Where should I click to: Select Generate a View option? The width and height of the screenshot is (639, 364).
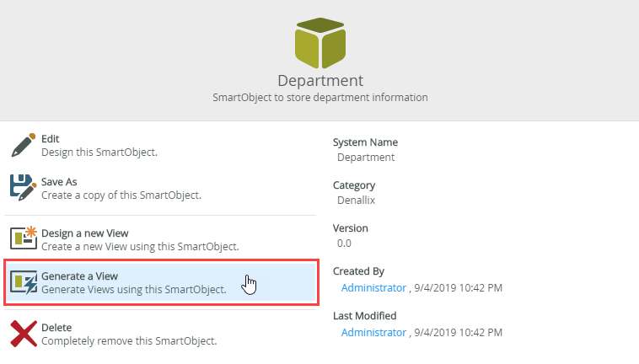coord(79,276)
